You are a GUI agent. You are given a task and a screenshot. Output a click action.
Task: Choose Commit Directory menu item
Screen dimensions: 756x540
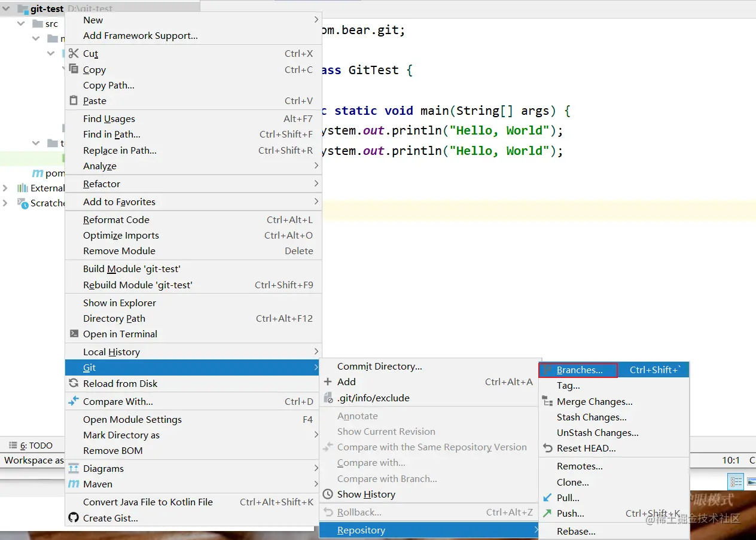click(x=429, y=366)
